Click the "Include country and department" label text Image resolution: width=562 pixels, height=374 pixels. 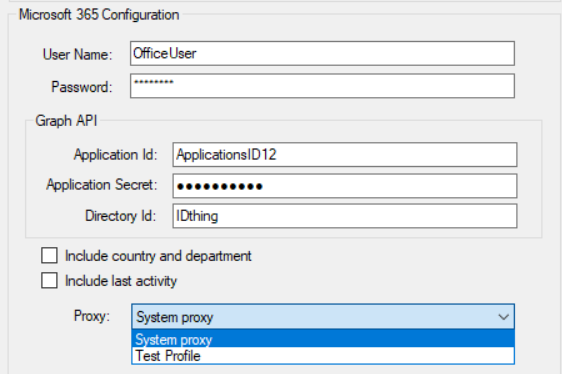(158, 256)
